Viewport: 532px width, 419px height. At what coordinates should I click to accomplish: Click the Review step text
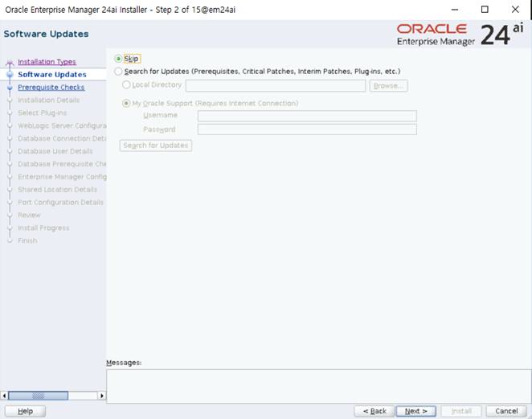[29, 216]
